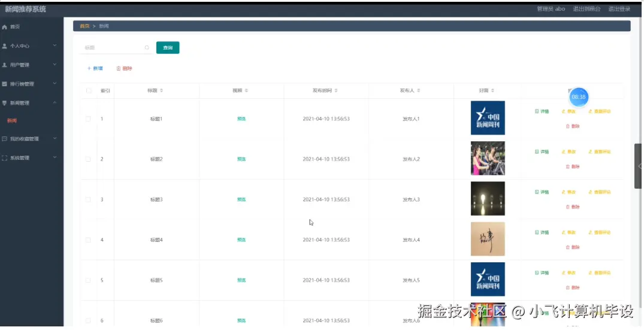Click the green 查询 button
The width and height of the screenshot is (644, 330).
coord(168,47)
